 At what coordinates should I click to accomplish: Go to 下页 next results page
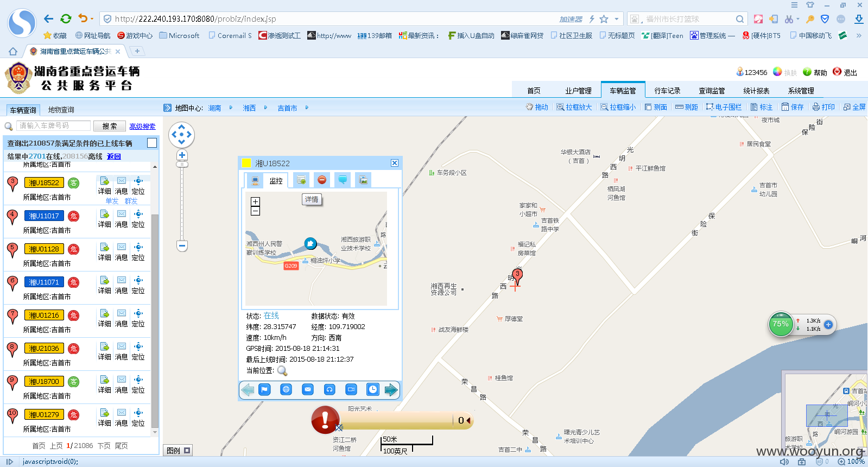point(104,446)
